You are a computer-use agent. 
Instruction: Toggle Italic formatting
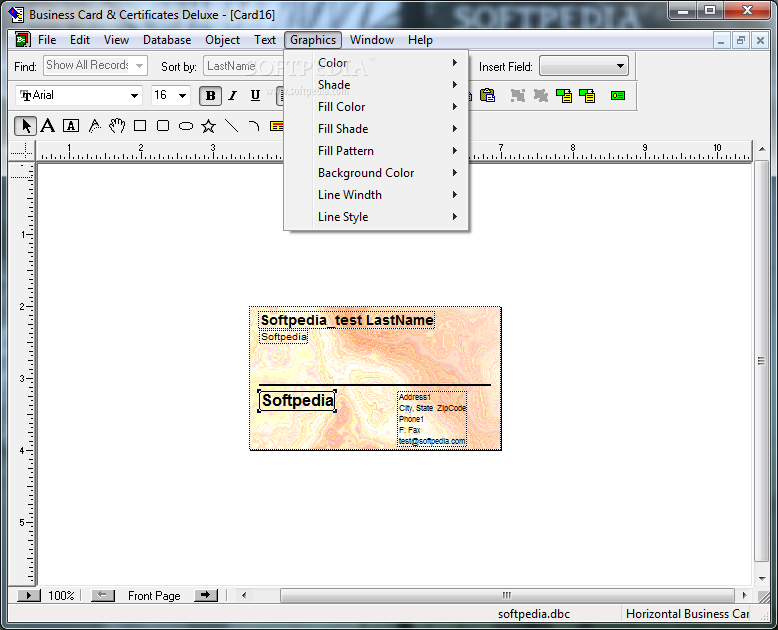(x=233, y=95)
